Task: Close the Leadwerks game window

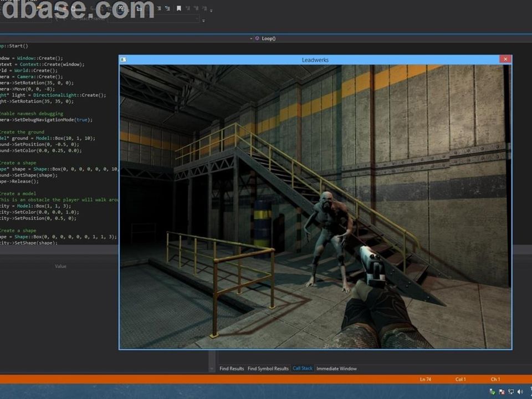Action: click(x=505, y=59)
